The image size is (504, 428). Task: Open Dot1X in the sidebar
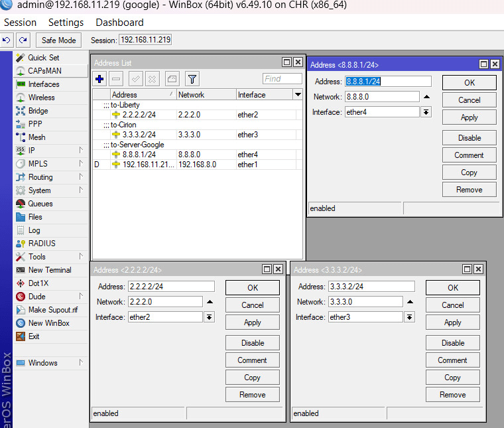point(51,283)
